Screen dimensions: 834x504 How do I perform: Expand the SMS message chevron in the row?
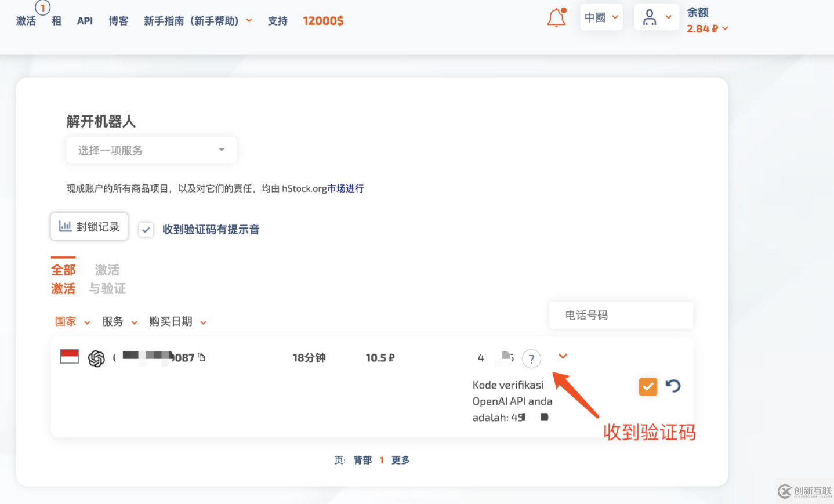coord(562,357)
